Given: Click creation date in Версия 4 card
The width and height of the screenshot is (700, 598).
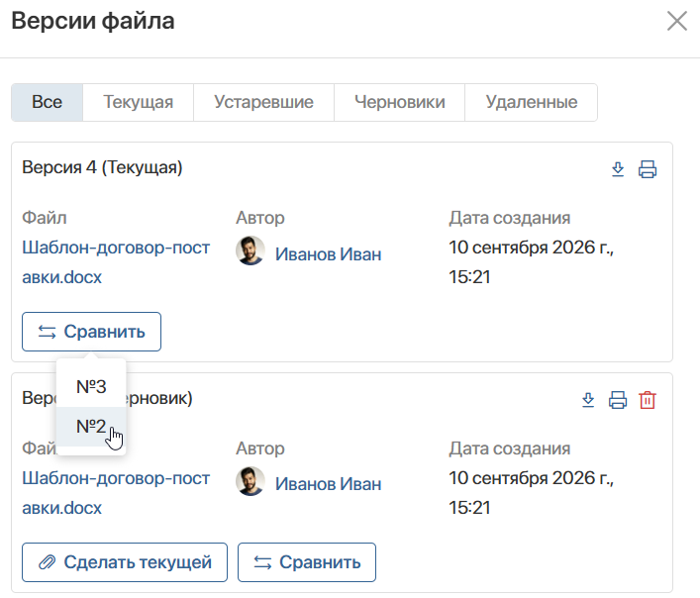Looking at the screenshot, I should point(532,262).
